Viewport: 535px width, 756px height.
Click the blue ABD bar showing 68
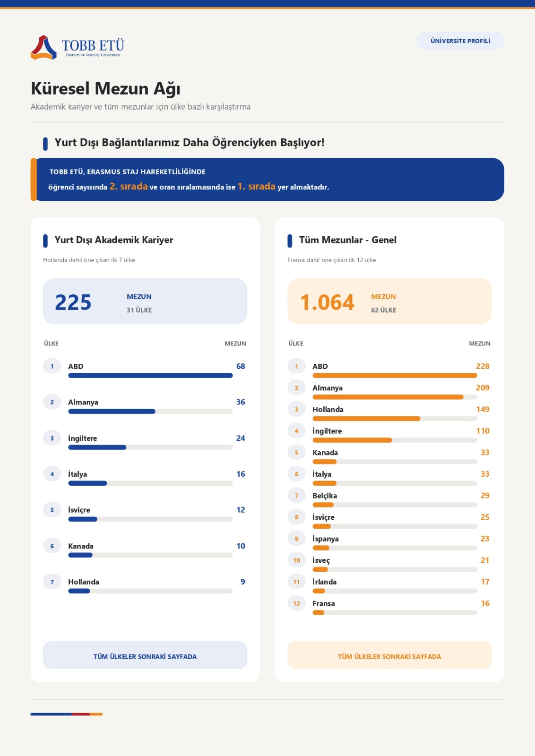(x=150, y=376)
